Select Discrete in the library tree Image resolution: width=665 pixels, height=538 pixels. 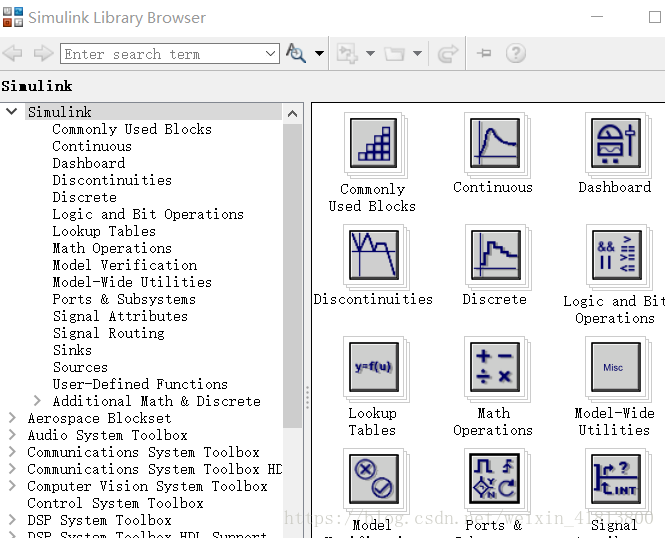click(x=84, y=197)
